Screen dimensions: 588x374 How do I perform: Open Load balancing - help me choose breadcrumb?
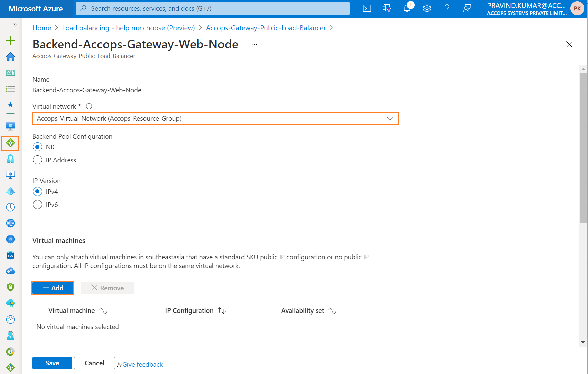(x=129, y=28)
